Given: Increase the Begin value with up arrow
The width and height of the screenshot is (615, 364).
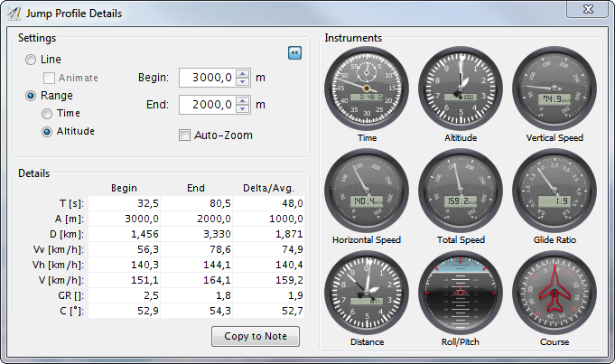Looking at the screenshot, I should click(x=242, y=73).
